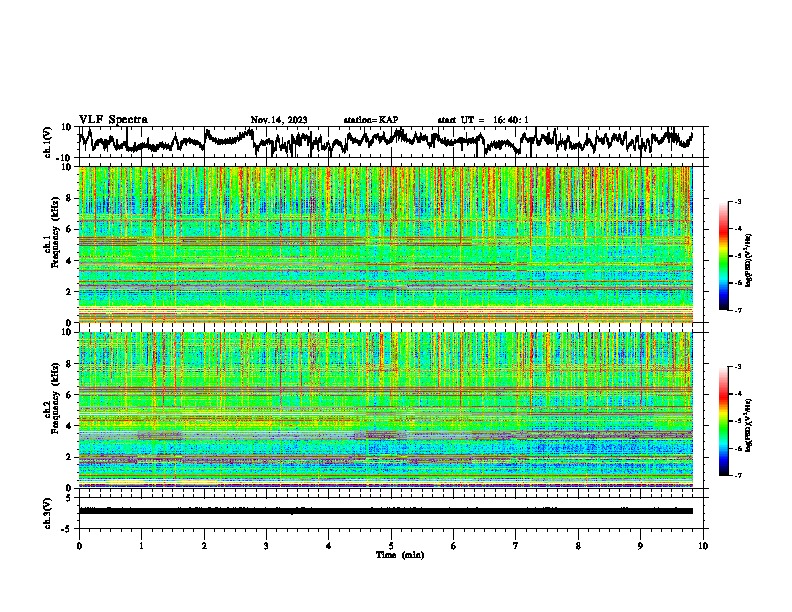Click the ch.2 colorbar "log(PSD)" label
792x612 pixels.
click(749, 425)
